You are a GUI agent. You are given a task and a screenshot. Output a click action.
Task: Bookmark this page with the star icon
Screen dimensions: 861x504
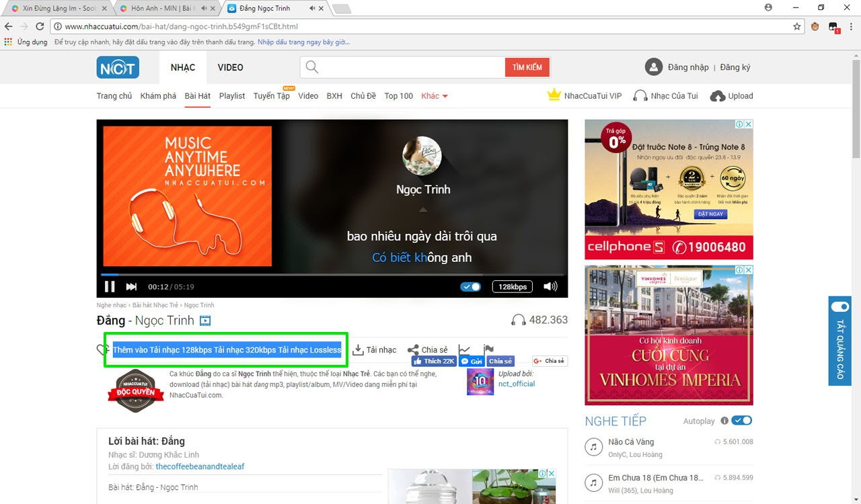point(797,26)
